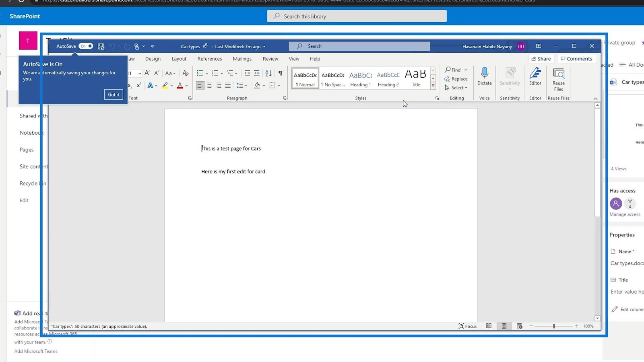
Task: Switch to Read Mode view icon
Action: [489, 326]
